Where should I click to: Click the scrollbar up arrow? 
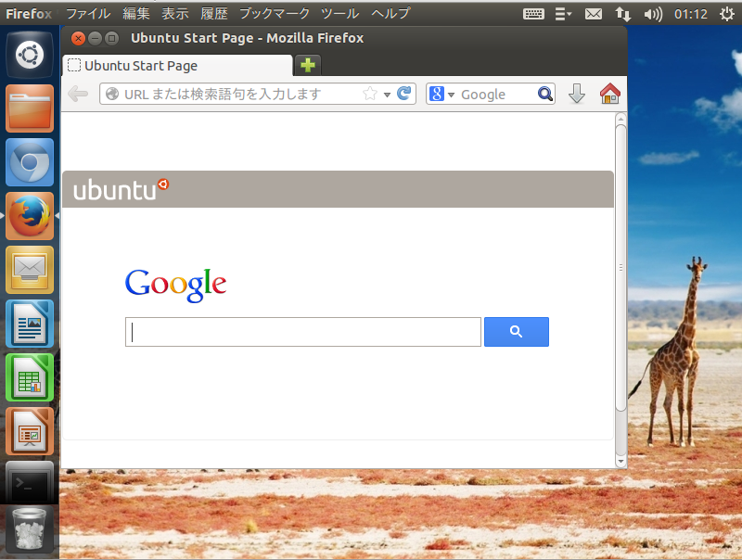coord(620,120)
